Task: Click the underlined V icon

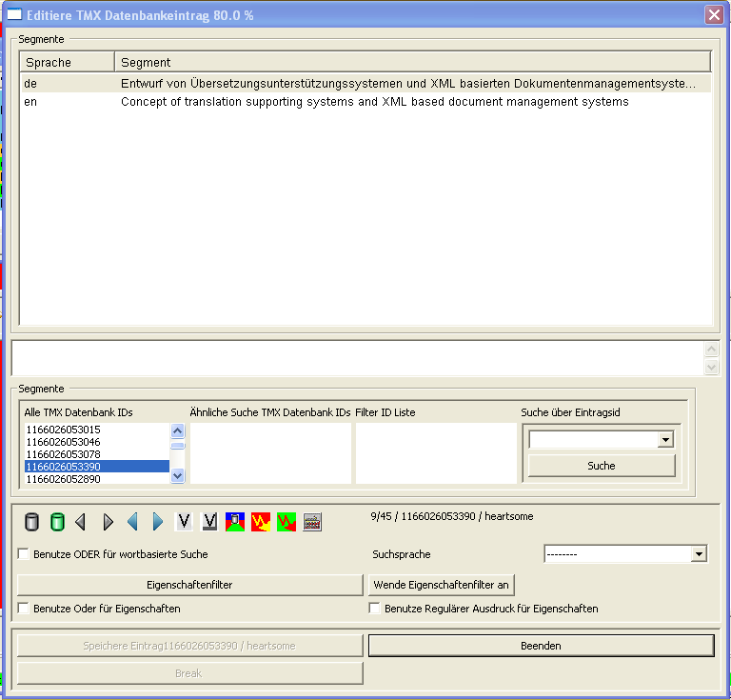Action: pyautogui.click(x=209, y=522)
